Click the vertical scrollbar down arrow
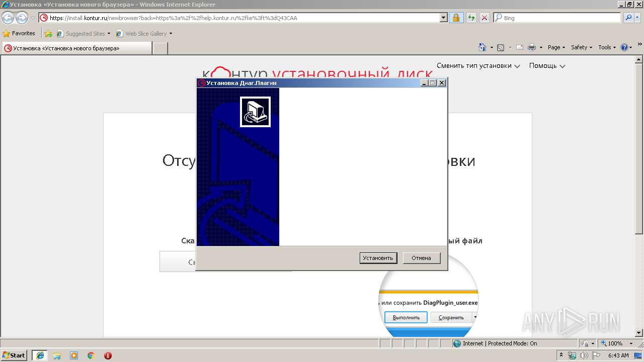 [639, 333]
